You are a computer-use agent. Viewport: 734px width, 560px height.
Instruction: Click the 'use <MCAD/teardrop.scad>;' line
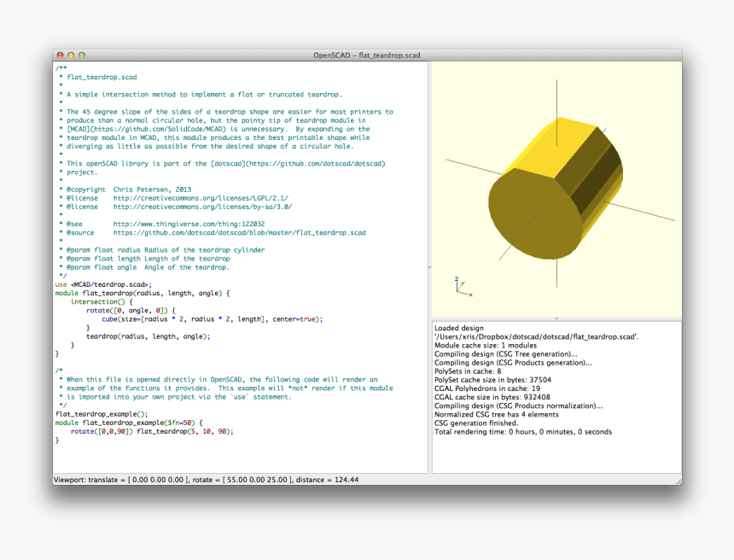point(103,284)
